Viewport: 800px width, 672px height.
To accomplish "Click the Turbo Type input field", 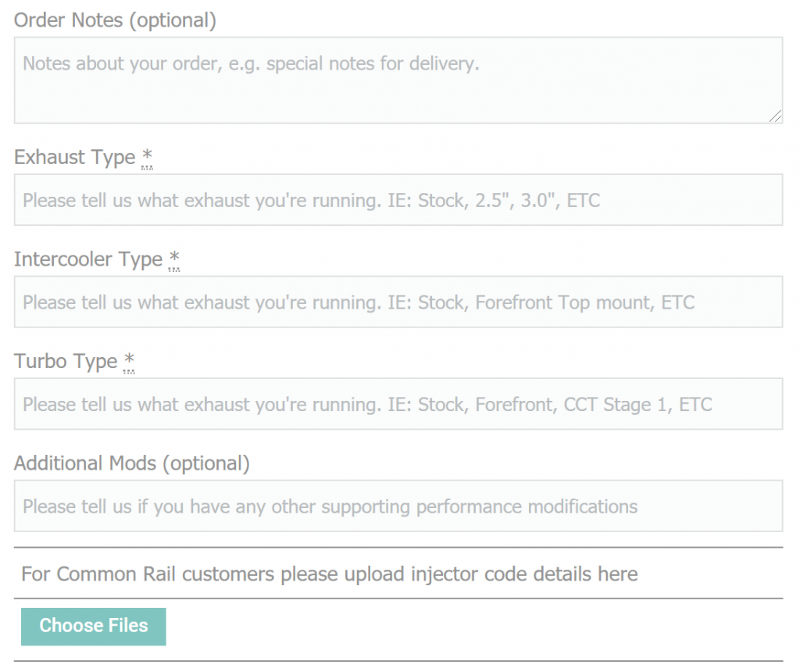I will [398, 404].
